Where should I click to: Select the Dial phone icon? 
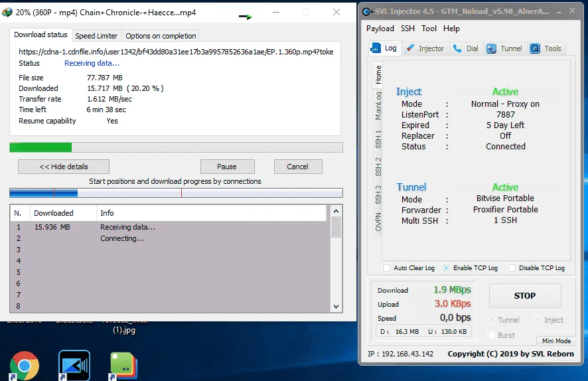(457, 48)
